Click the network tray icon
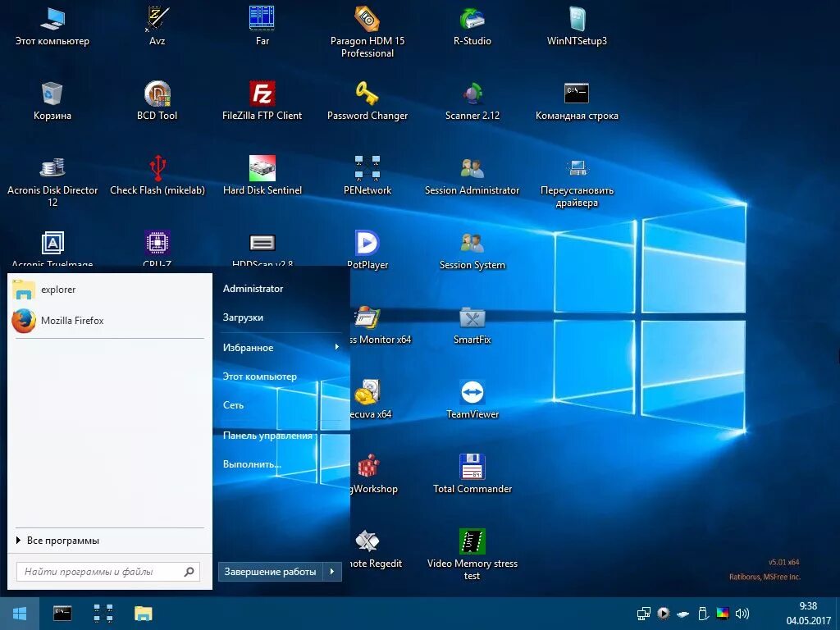 [643, 614]
